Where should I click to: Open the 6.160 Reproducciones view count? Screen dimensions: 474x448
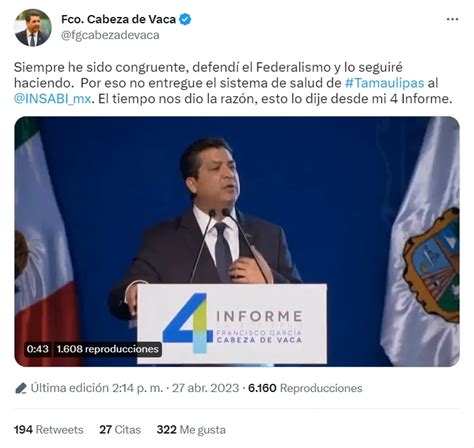click(x=305, y=388)
